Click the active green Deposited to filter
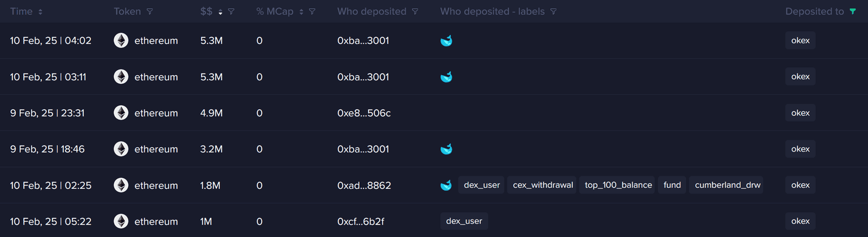Image resolution: width=868 pixels, height=237 pixels. tap(853, 11)
